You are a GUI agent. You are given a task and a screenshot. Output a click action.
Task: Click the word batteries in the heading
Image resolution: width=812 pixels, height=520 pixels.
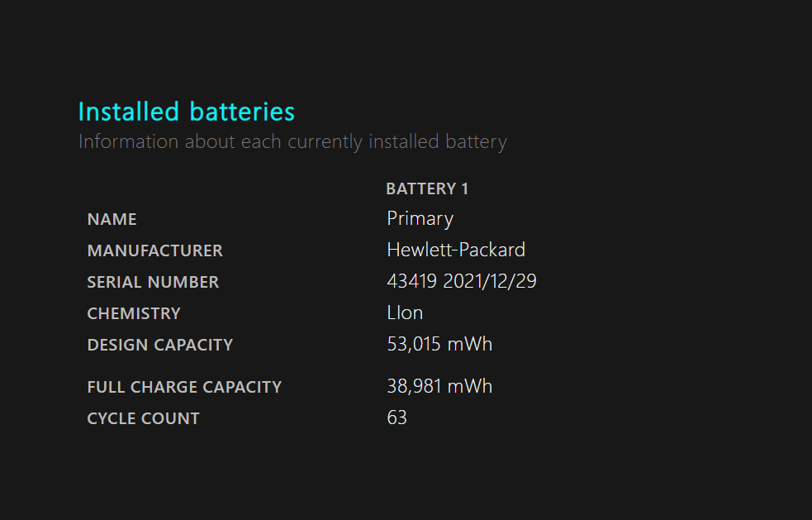click(242, 112)
